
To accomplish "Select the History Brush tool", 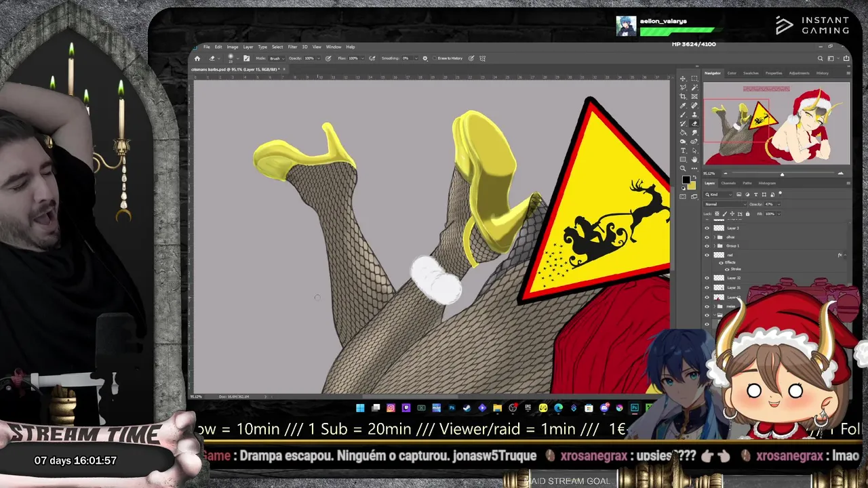I will tap(683, 123).
